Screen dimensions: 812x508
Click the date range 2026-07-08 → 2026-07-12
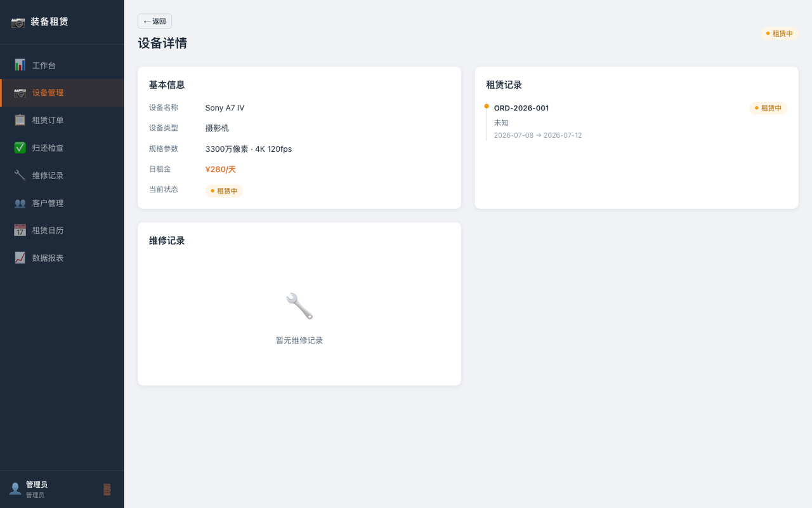click(x=538, y=135)
